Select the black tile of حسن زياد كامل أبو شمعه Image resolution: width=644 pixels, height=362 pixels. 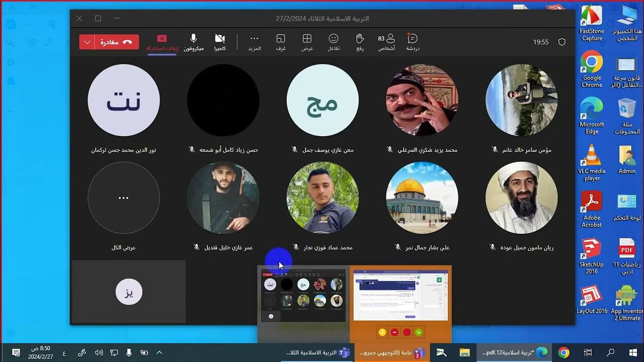[223, 100]
